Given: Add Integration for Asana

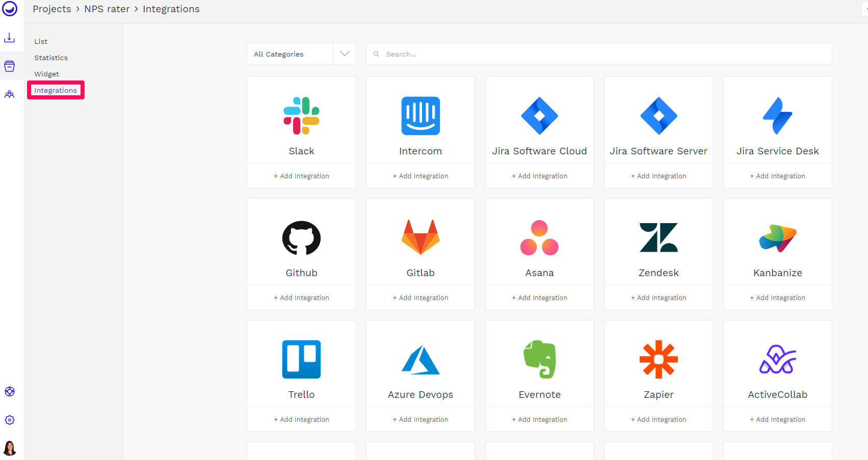Looking at the screenshot, I should tap(539, 297).
